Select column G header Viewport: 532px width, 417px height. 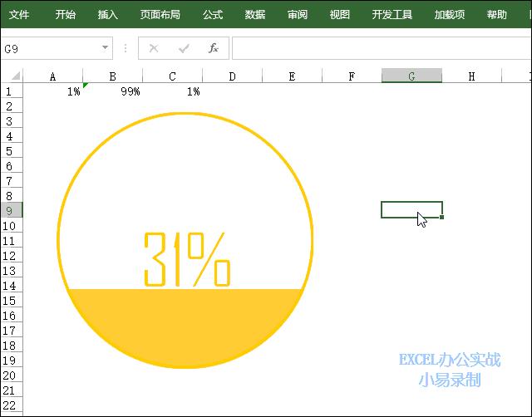click(412, 76)
